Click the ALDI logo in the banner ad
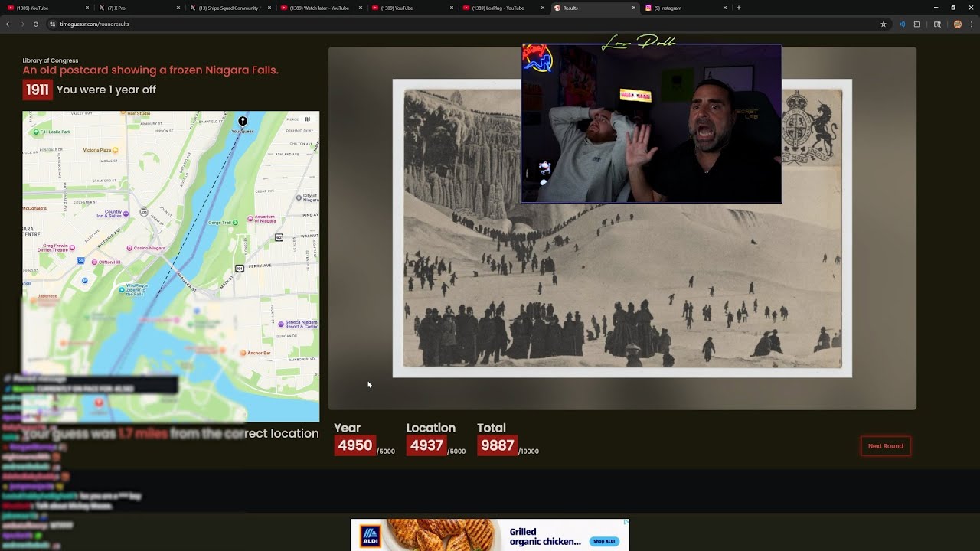This screenshot has width=980, height=551. [370, 536]
